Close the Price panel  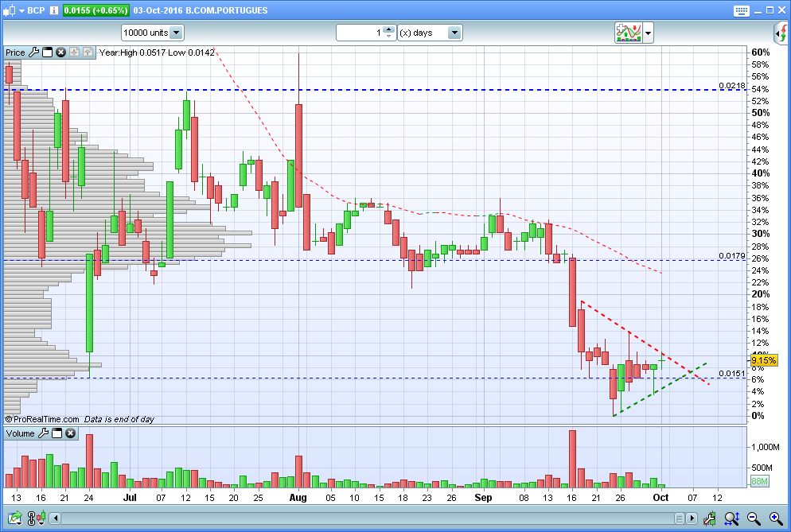60,52
